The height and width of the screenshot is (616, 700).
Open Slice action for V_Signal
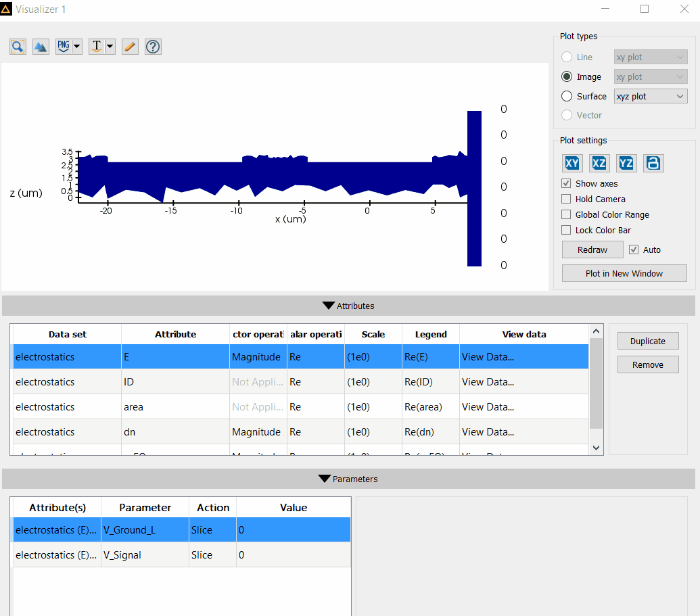(212, 555)
